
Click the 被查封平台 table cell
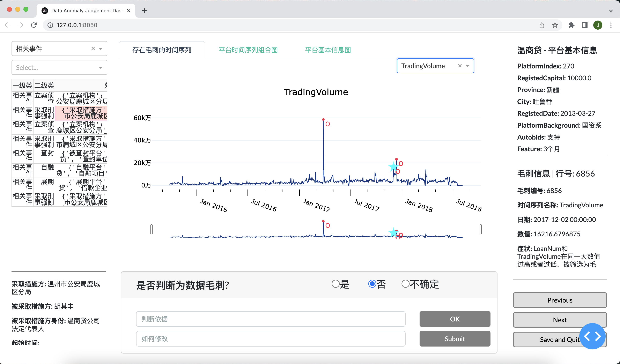pyautogui.click(x=81, y=156)
